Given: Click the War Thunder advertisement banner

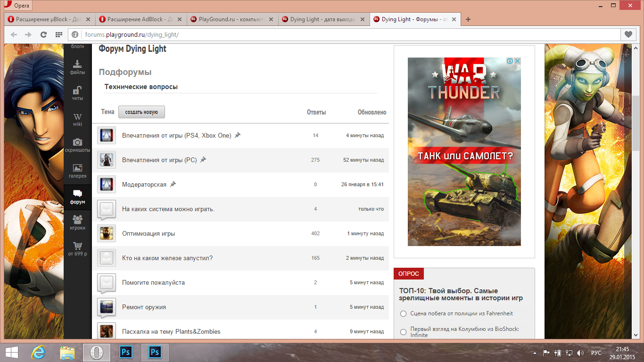Looking at the screenshot, I should (x=464, y=152).
